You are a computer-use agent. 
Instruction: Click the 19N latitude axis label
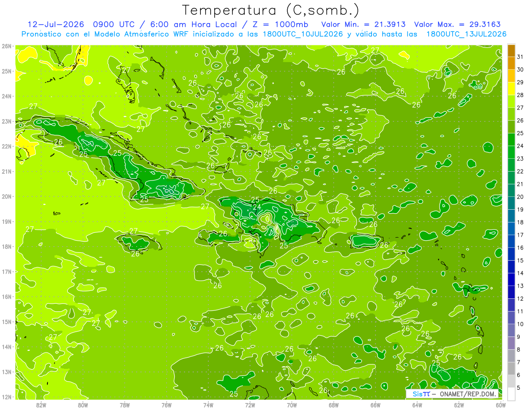[x=6, y=222]
